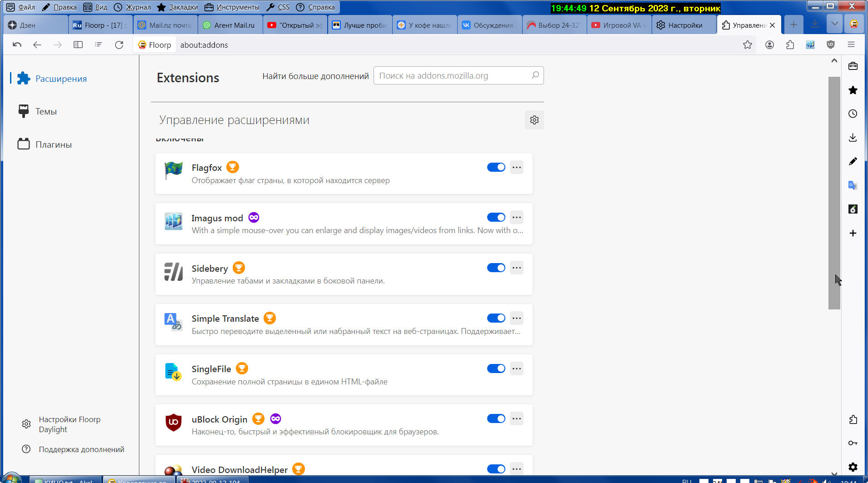The image size is (868, 483).
Task: Open addons puzzle icon in right sidebar
Action: 853,419
